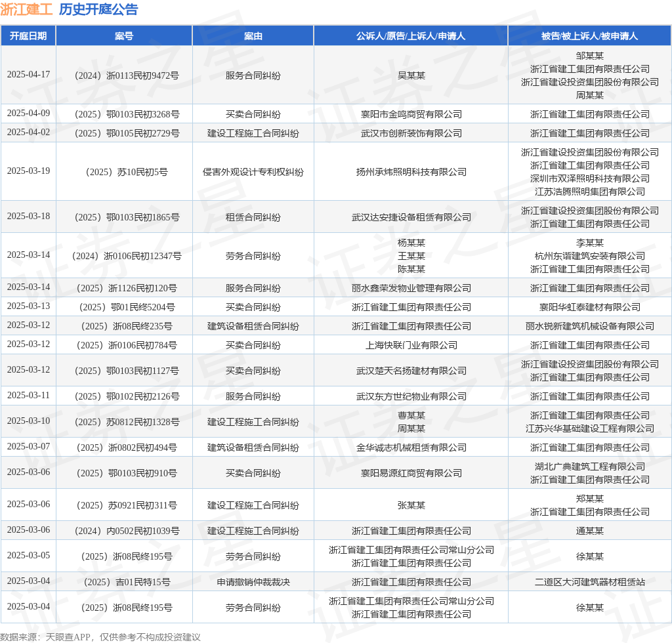The width and height of the screenshot is (672, 643).
Task: Select the 案由 column header
Action: (x=253, y=36)
